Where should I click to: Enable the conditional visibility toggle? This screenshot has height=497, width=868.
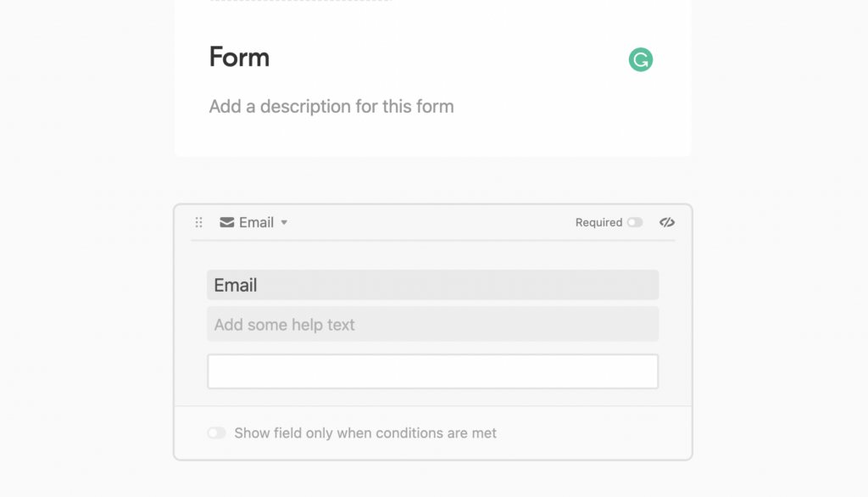coord(216,433)
